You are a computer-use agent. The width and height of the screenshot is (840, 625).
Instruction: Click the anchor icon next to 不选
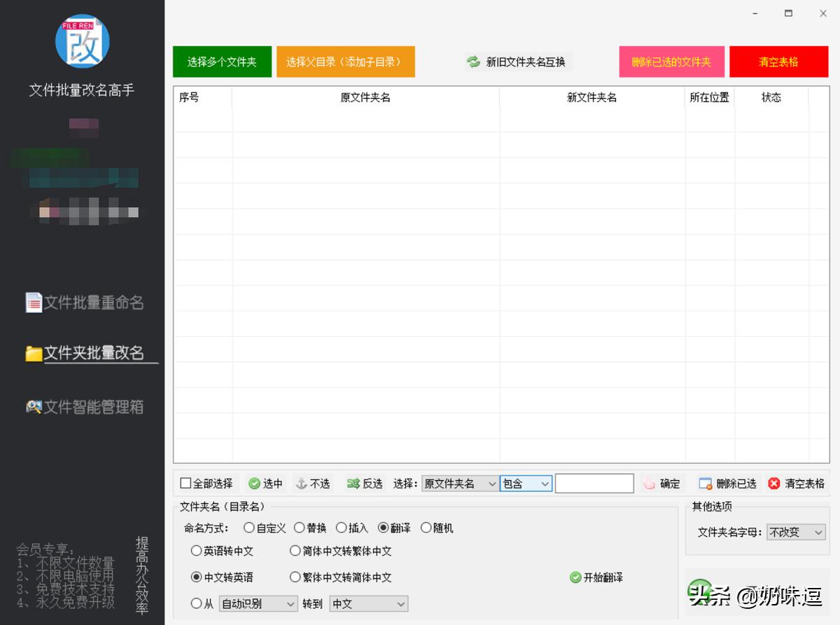click(x=302, y=483)
